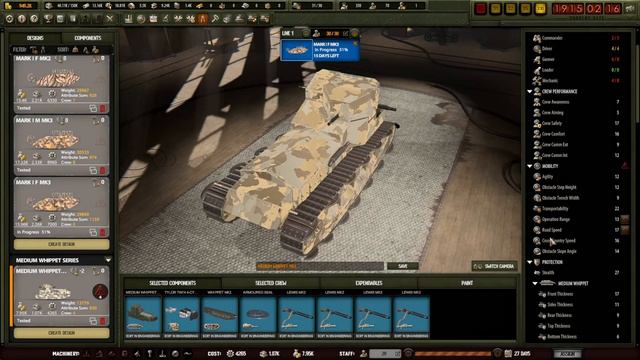Delete the Medium Whippet design
640x360 pixels.
[103, 321]
